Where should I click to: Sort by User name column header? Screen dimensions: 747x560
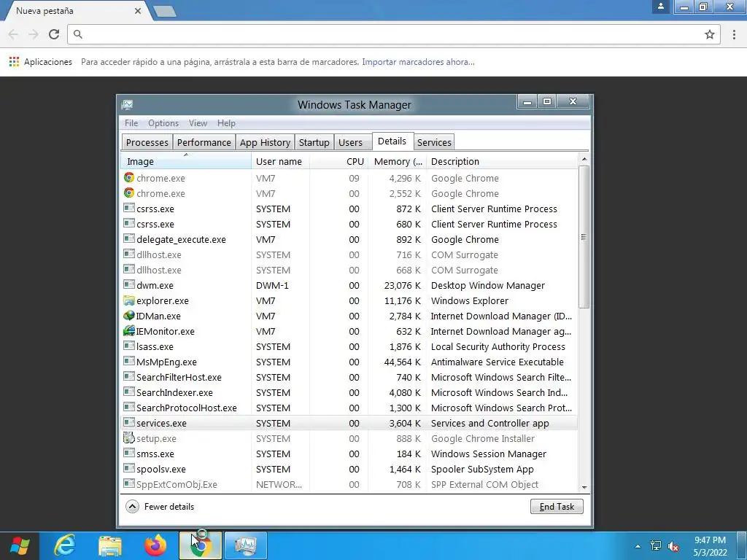click(x=280, y=161)
